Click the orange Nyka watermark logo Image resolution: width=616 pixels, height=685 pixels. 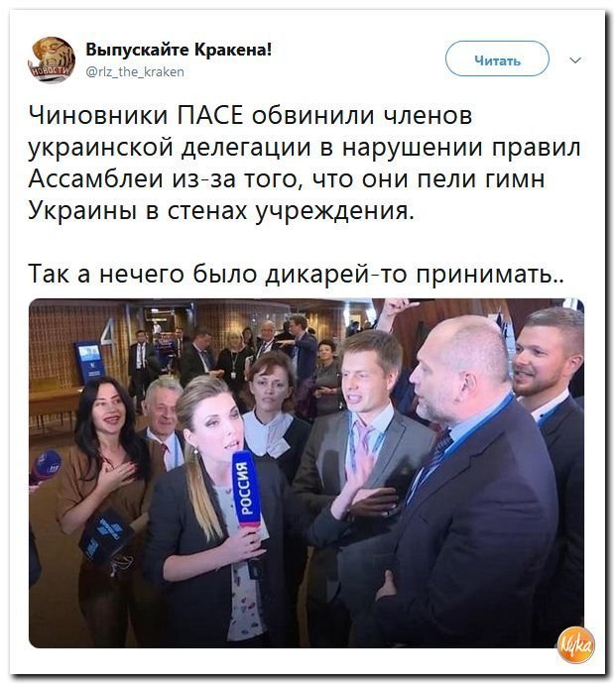pos(576,644)
